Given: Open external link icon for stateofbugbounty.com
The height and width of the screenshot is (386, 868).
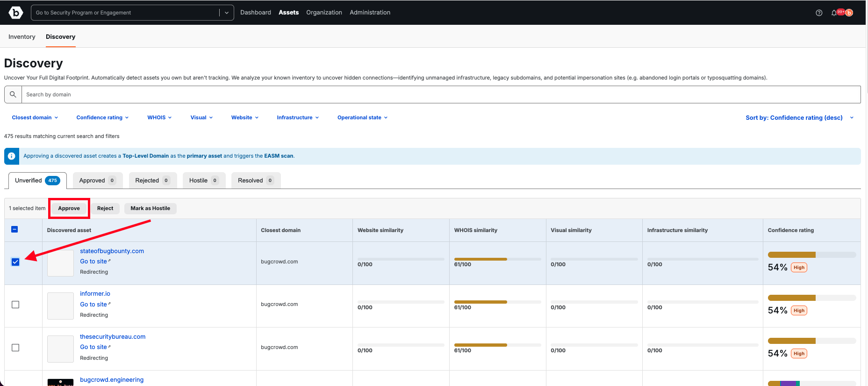Looking at the screenshot, I should tap(109, 261).
